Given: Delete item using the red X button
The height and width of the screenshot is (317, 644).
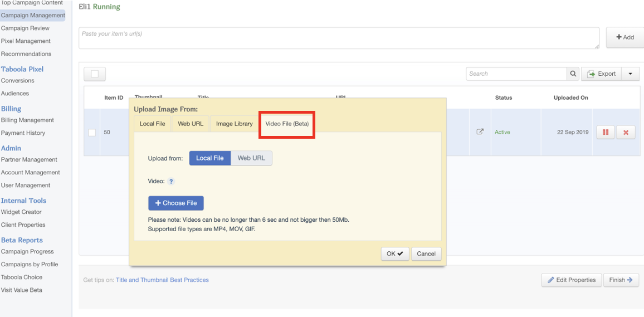Looking at the screenshot, I should (626, 132).
